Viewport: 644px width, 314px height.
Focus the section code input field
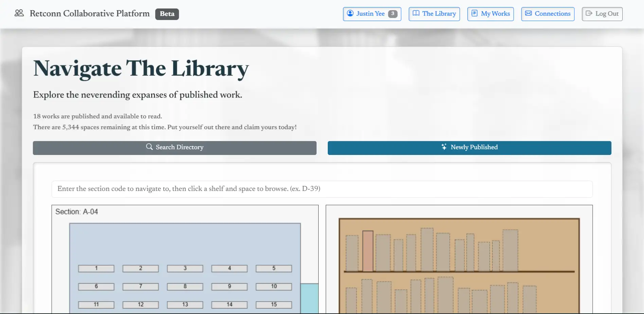click(x=322, y=189)
